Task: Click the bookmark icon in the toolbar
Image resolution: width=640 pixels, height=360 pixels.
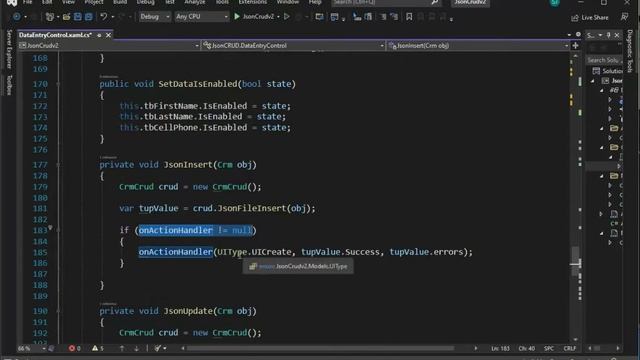Action: (x=409, y=17)
